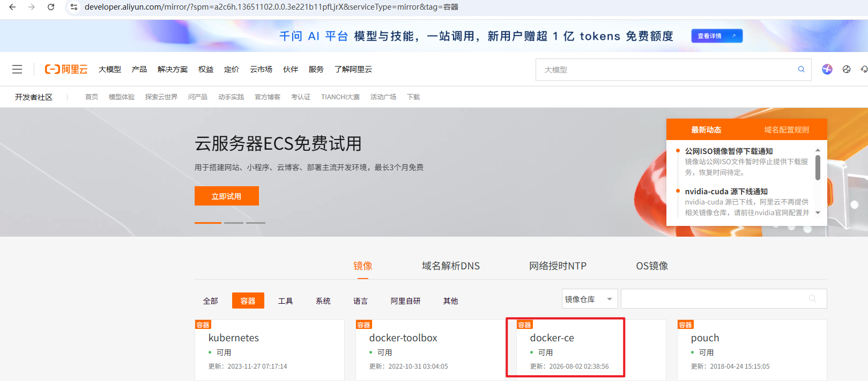Click the 开发者社区 link
This screenshot has width=868, height=381.
(x=34, y=97)
